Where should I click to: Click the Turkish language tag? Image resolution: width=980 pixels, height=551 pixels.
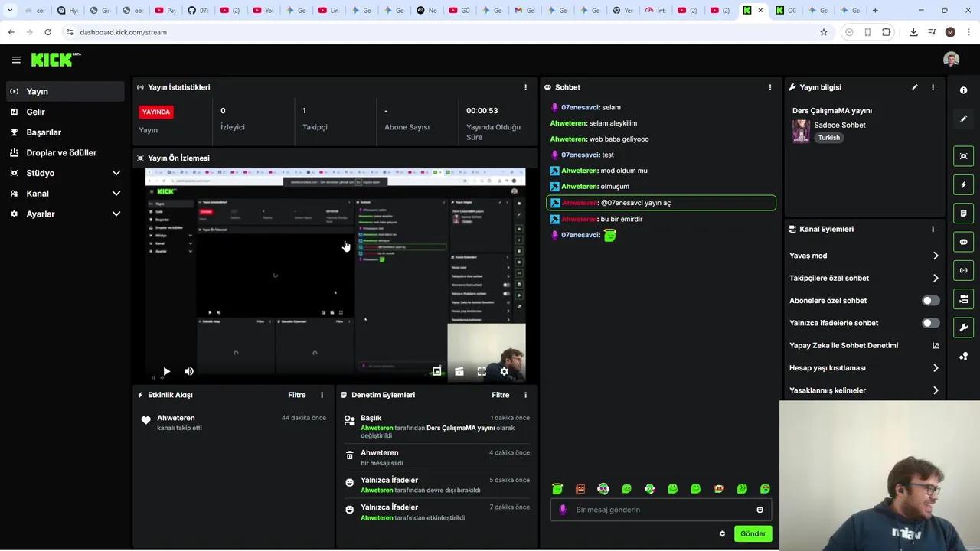[828, 138]
